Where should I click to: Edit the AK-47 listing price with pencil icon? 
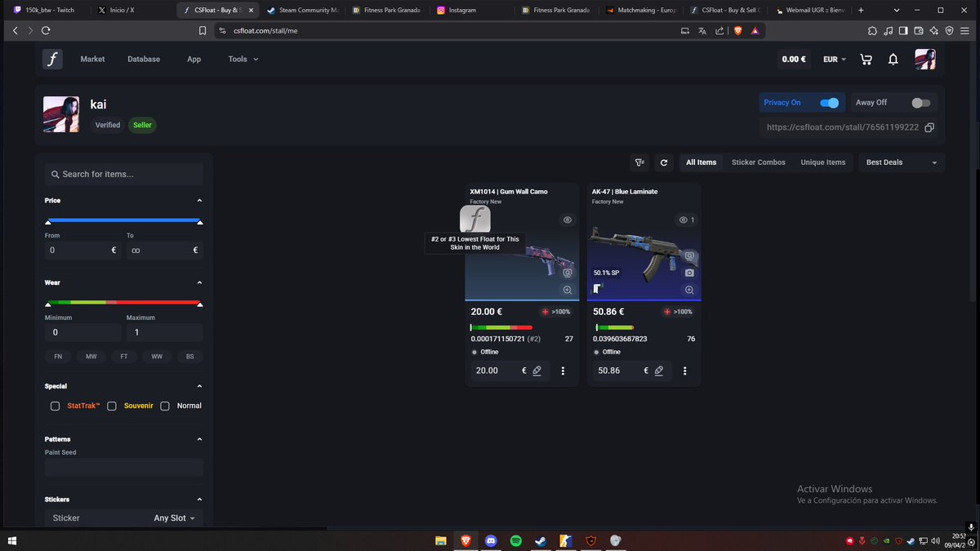659,371
